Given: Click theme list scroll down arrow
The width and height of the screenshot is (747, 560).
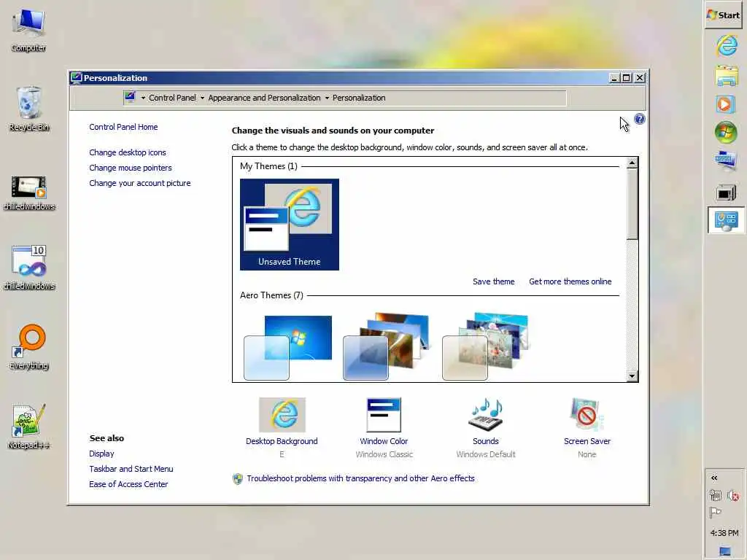Looking at the screenshot, I should (x=632, y=376).
